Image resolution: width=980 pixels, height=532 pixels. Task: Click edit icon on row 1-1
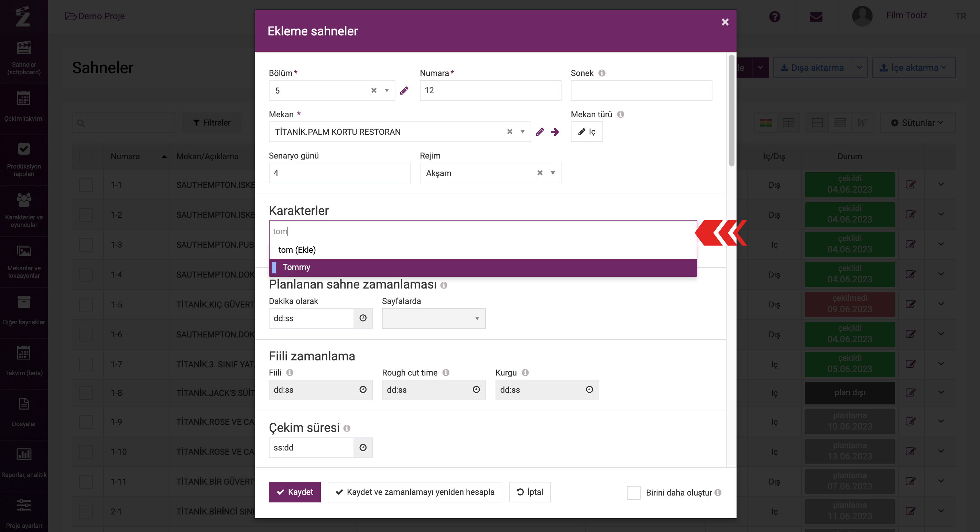point(911,185)
